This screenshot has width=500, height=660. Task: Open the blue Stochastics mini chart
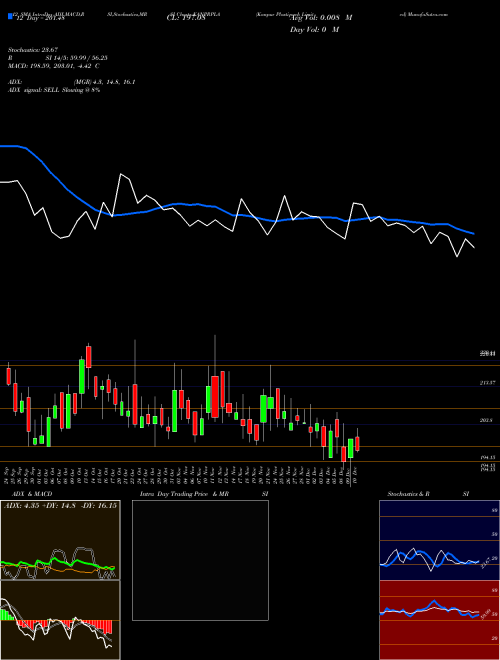tap(439, 540)
